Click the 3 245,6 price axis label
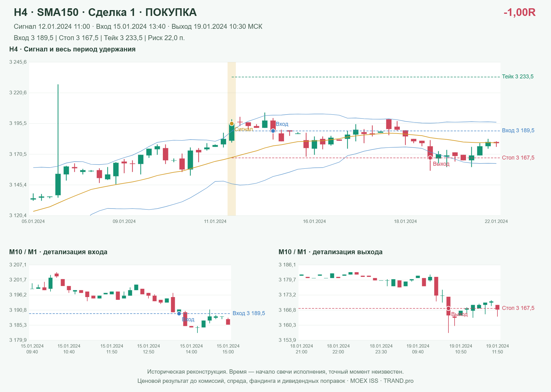This screenshot has height=392, width=551. tap(18, 62)
